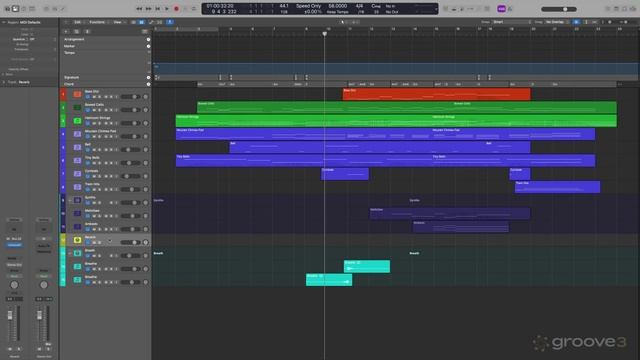Expand the Track Reverb inspector section

coord(4,82)
